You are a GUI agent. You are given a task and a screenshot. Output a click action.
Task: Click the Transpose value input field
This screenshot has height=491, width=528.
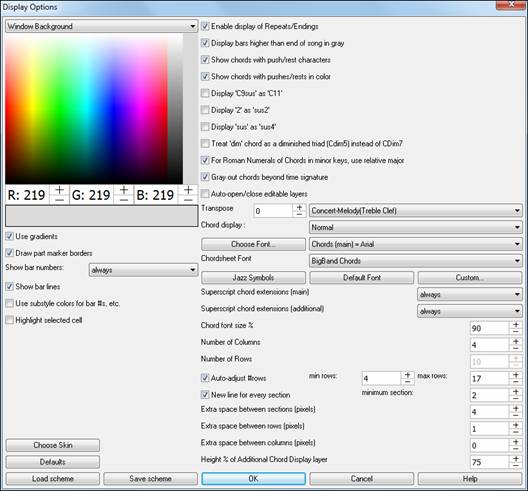pos(273,211)
